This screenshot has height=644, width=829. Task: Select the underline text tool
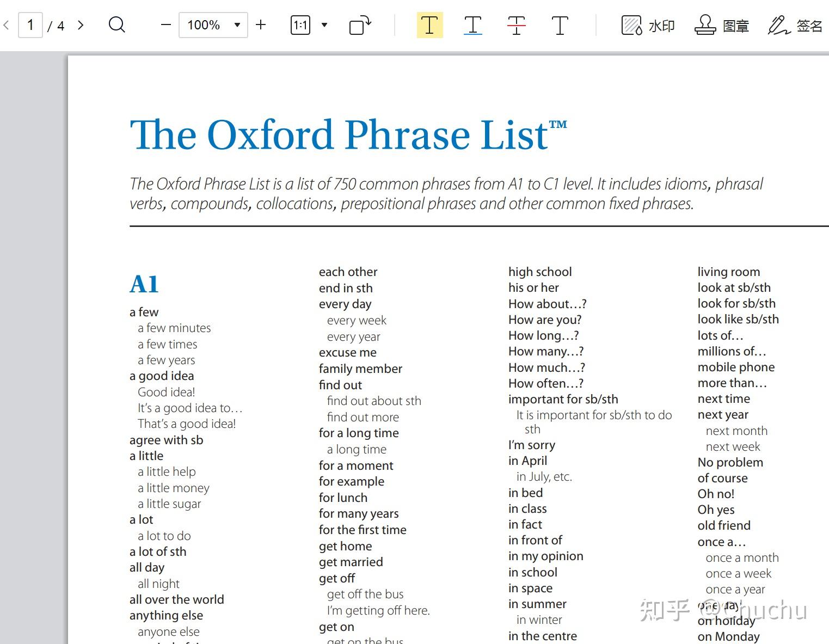(473, 25)
